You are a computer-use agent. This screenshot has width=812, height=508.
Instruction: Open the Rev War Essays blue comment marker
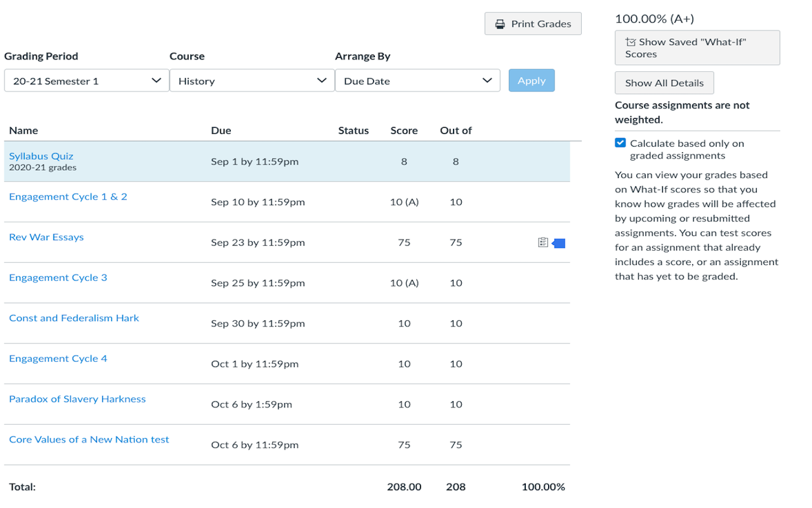point(559,243)
